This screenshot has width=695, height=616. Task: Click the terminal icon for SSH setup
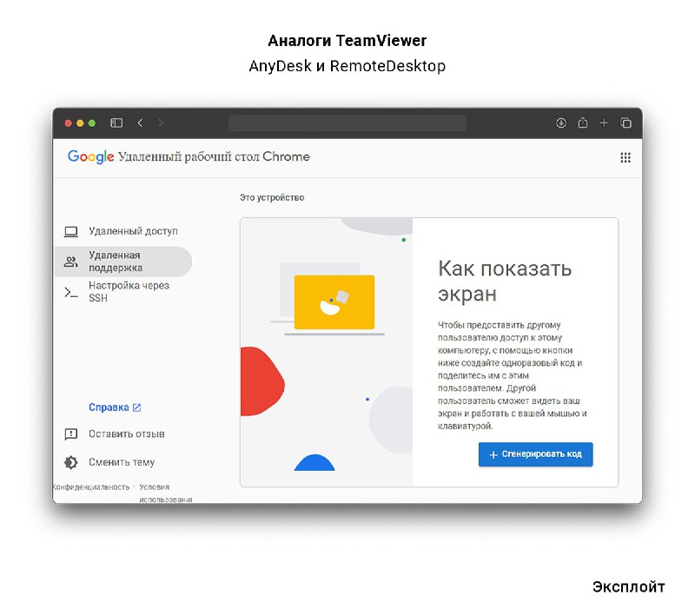[71, 292]
